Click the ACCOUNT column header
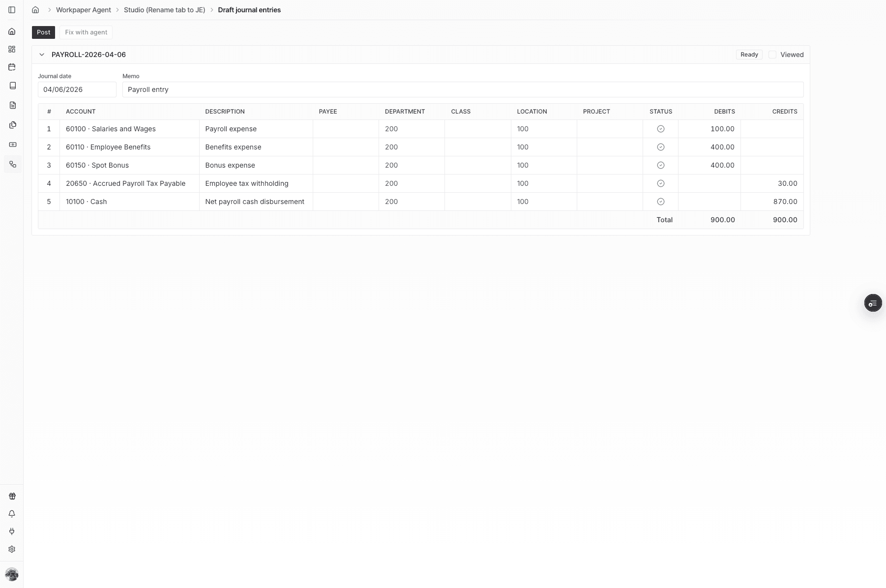Image resolution: width=886 pixels, height=588 pixels. pos(81,112)
